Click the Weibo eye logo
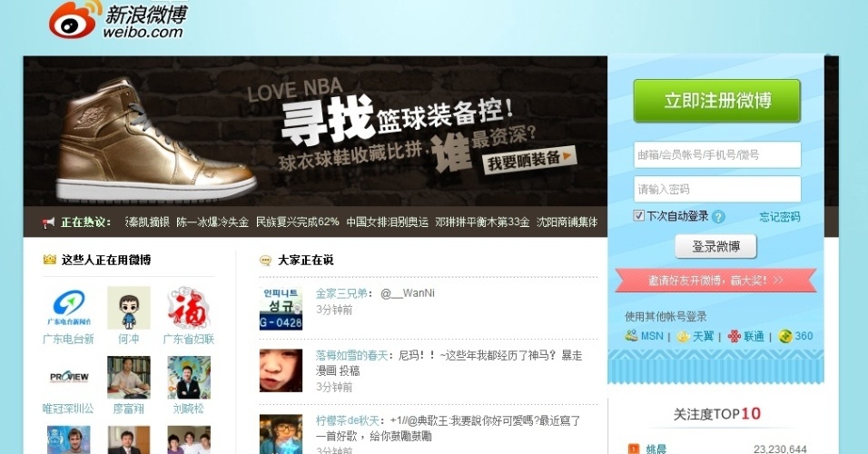Viewport: 868px width, 454px height. [x=75, y=21]
